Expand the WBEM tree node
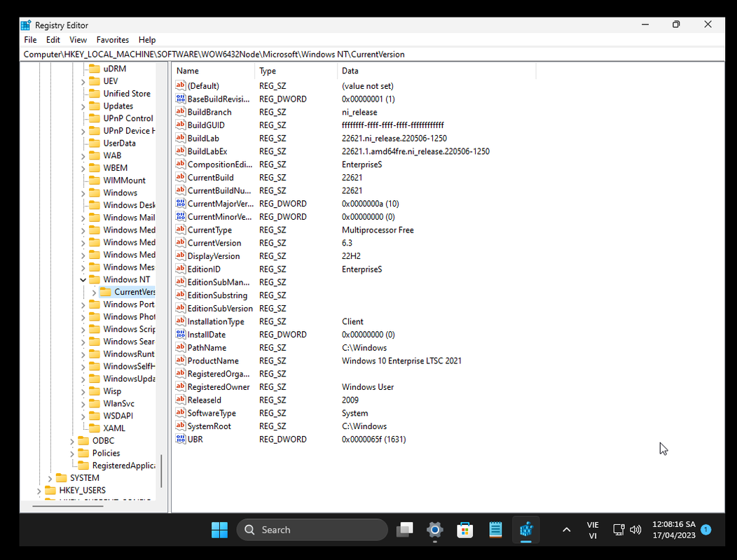This screenshot has height=560, width=737. [83, 168]
